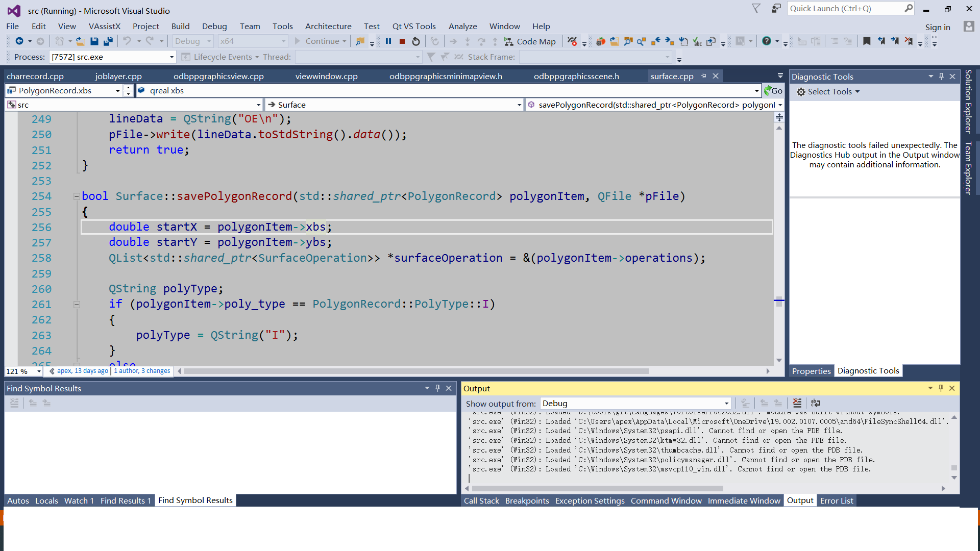Viewport: 980px width, 551px height.
Task: Click the Save All icon
Action: (x=108, y=41)
